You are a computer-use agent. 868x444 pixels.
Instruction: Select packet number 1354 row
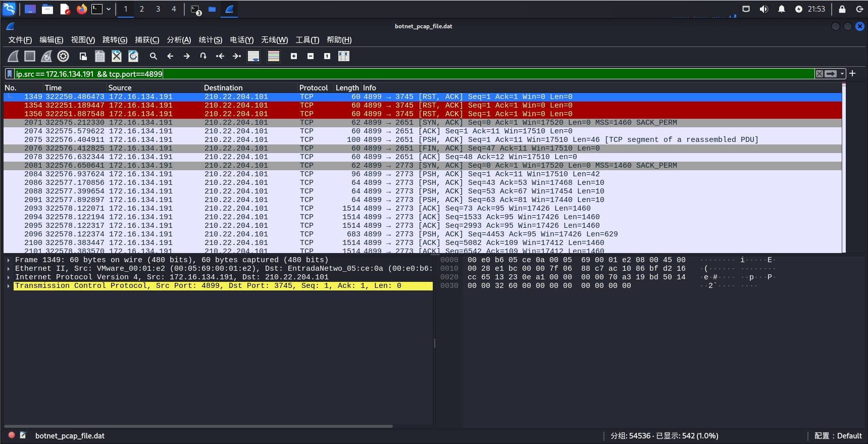coord(423,106)
